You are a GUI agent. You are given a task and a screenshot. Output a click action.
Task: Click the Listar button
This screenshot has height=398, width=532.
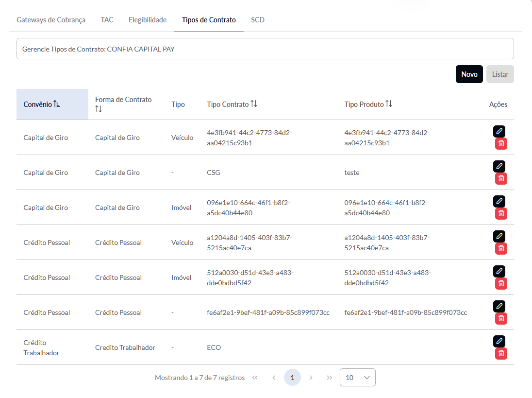[x=500, y=74]
